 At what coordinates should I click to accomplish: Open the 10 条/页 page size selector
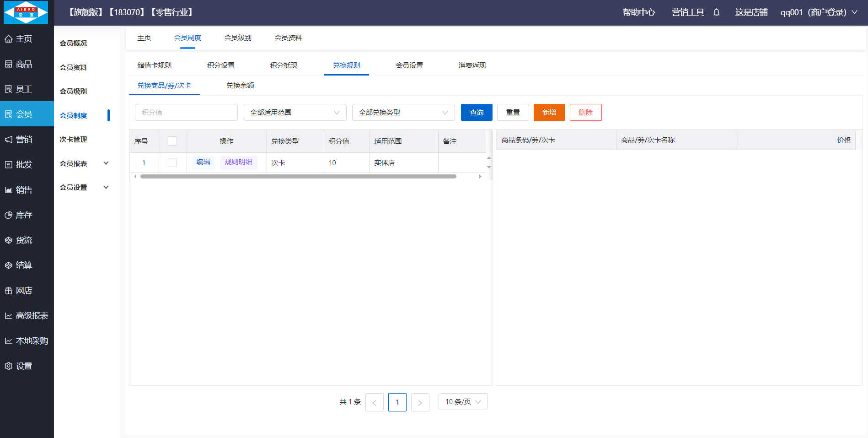[x=463, y=402]
